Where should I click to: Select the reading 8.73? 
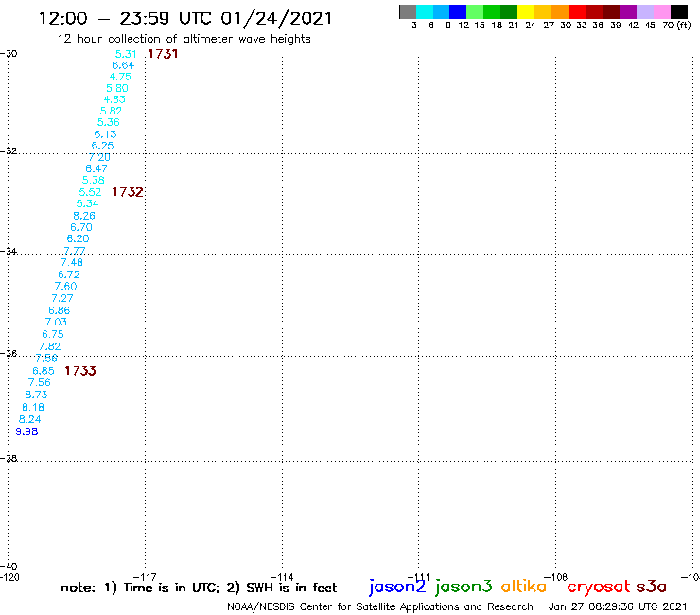point(36,395)
